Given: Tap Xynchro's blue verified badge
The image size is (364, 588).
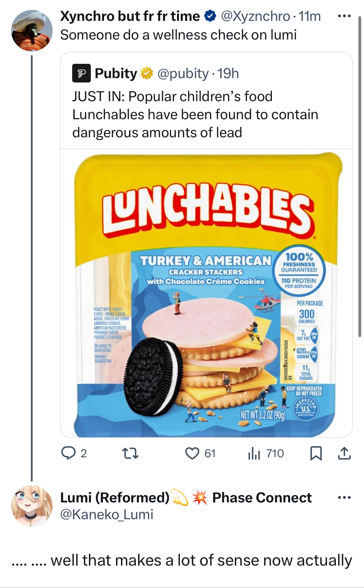Looking at the screenshot, I should 210,16.
